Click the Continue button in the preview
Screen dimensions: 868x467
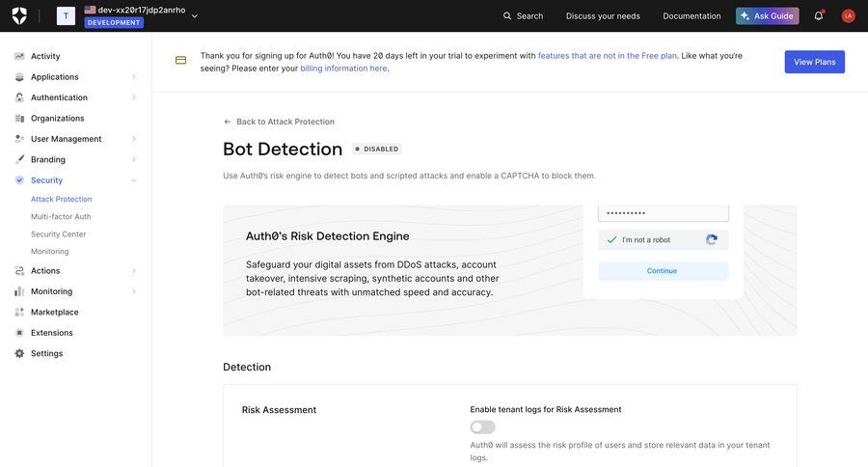pos(664,271)
